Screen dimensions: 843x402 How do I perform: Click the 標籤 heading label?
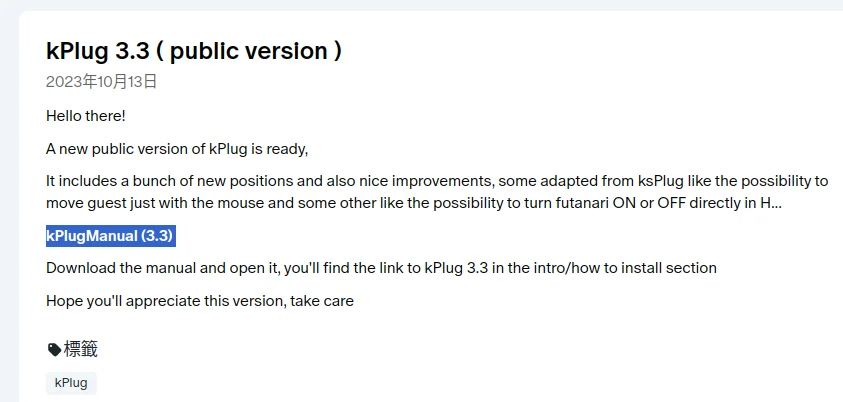click(81, 349)
